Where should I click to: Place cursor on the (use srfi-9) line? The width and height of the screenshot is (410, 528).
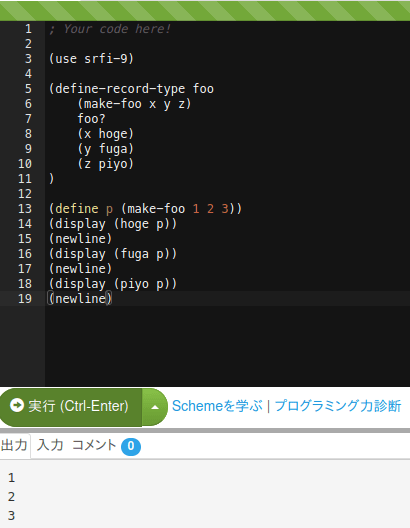(x=92, y=59)
